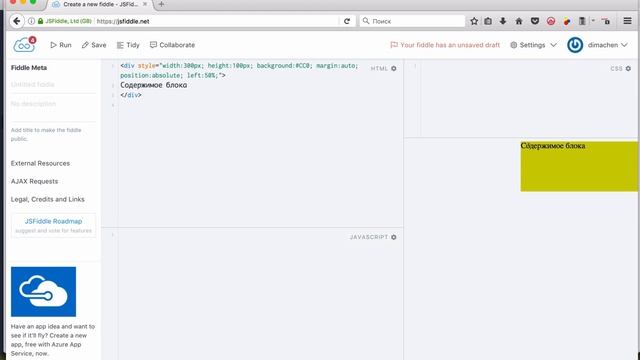The image size is (640, 360).
Task: Close the Create a new fiddle tab
Action: tap(145, 4)
